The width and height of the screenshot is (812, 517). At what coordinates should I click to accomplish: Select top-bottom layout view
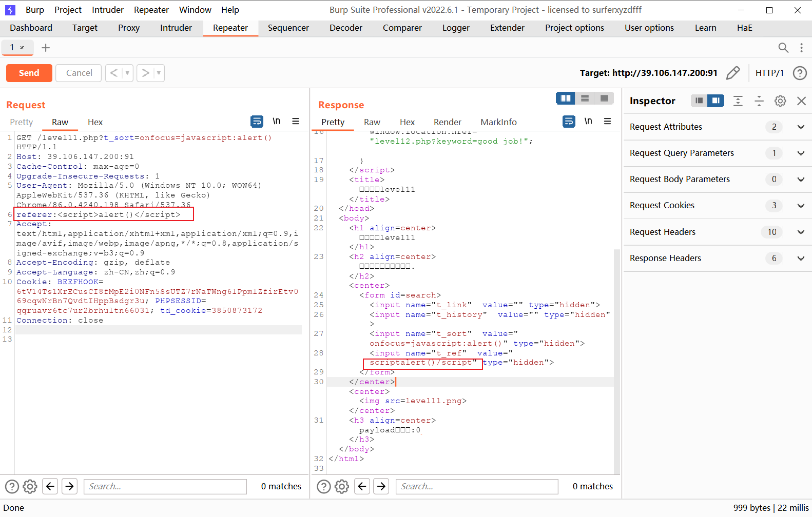585,98
